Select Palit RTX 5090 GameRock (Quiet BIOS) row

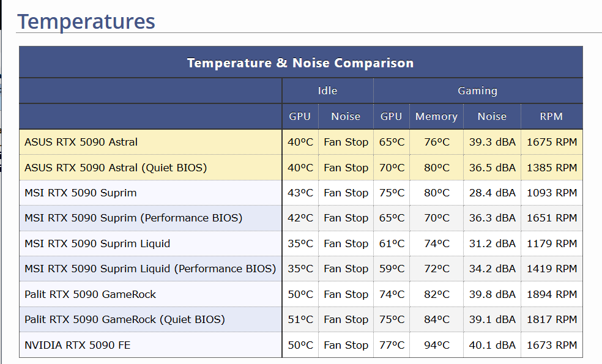click(125, 319)
